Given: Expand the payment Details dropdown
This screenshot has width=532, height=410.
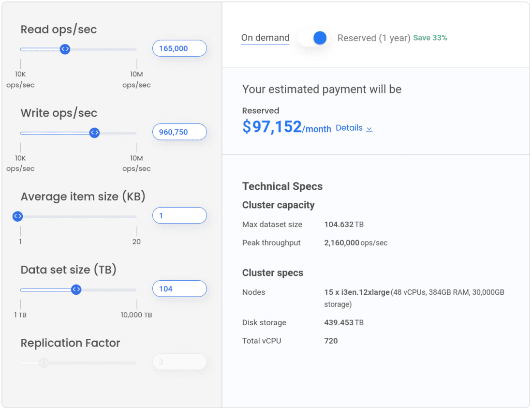Looking at the screenshot, I should pyautogui.click(x=349, y=128).
